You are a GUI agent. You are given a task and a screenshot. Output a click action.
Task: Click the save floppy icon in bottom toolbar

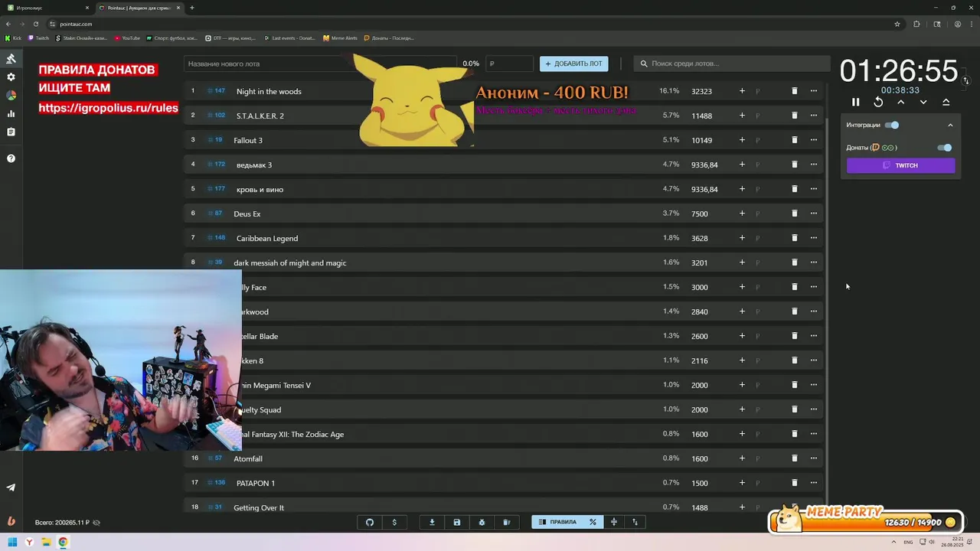tap(457, 522)
